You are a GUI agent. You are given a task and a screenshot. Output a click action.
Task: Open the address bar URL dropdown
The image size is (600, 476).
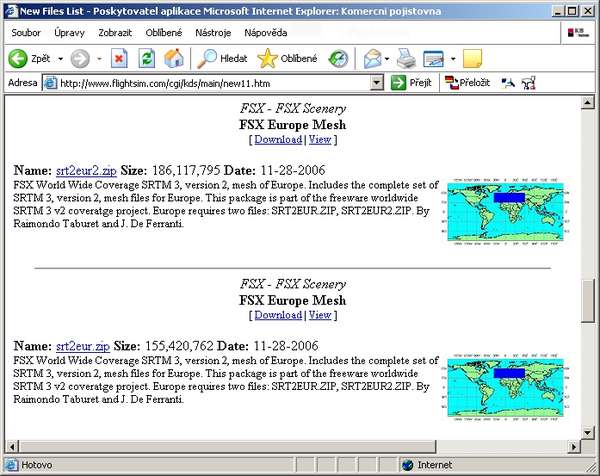377,83
